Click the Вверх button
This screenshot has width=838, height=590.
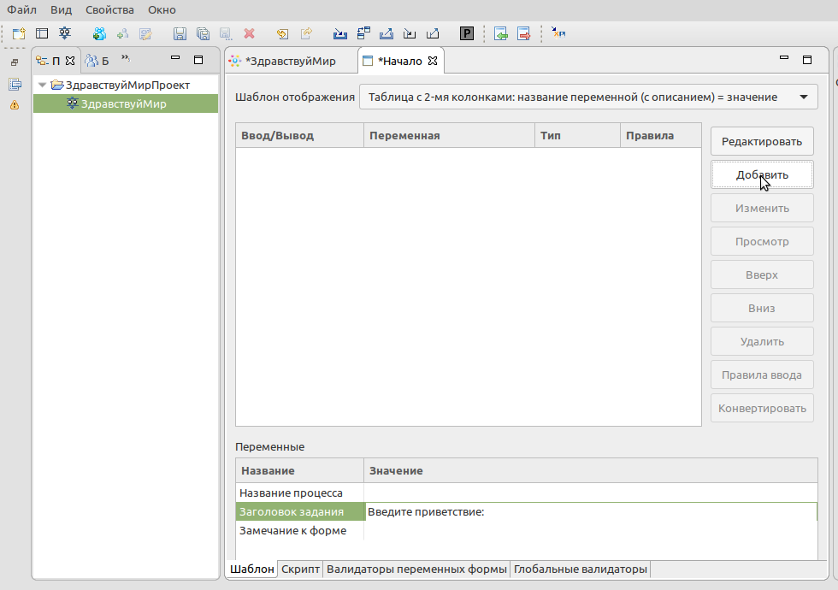(x=762, y=275)
